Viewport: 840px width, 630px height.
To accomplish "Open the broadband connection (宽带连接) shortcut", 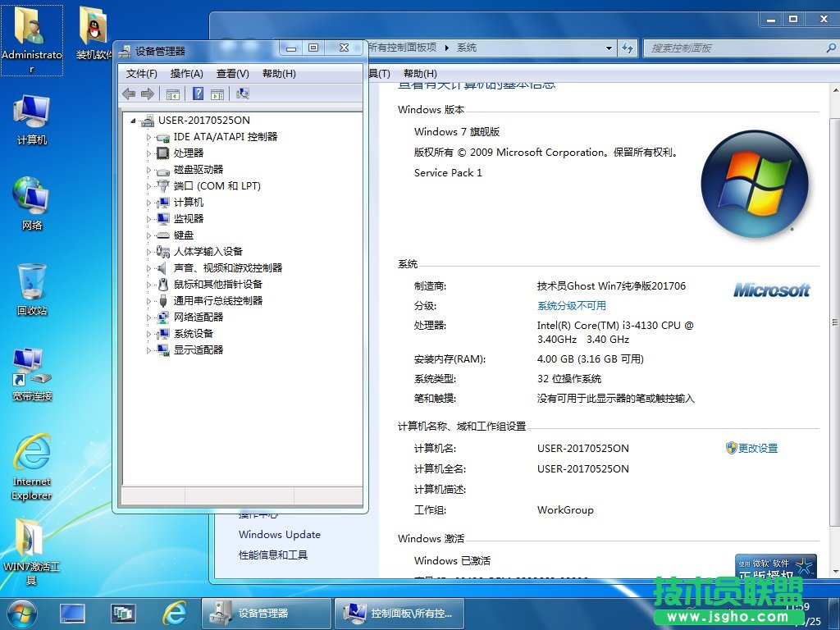I will coord(32,375).
